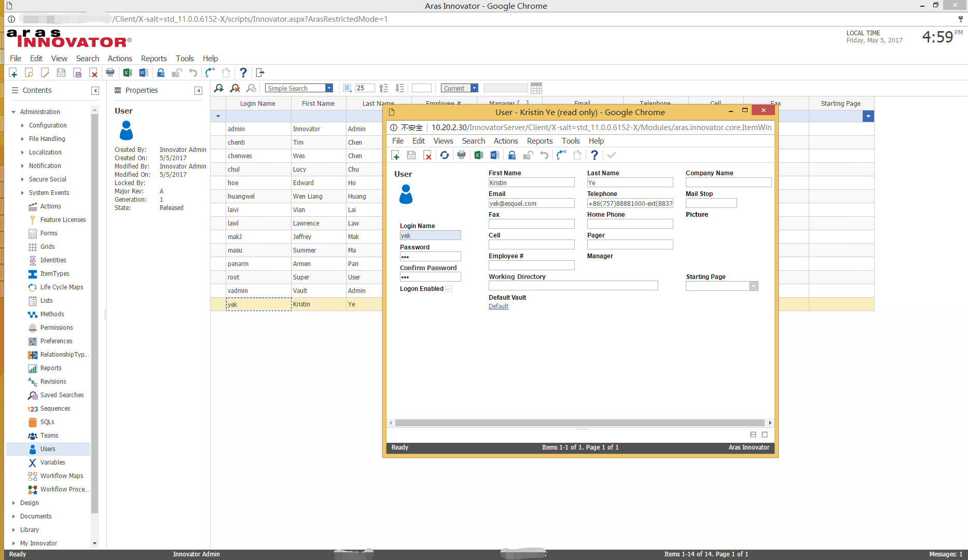968x560 pixels.
Task: Click New Item icon in main toolbar
Action: [x=13, y=73]
